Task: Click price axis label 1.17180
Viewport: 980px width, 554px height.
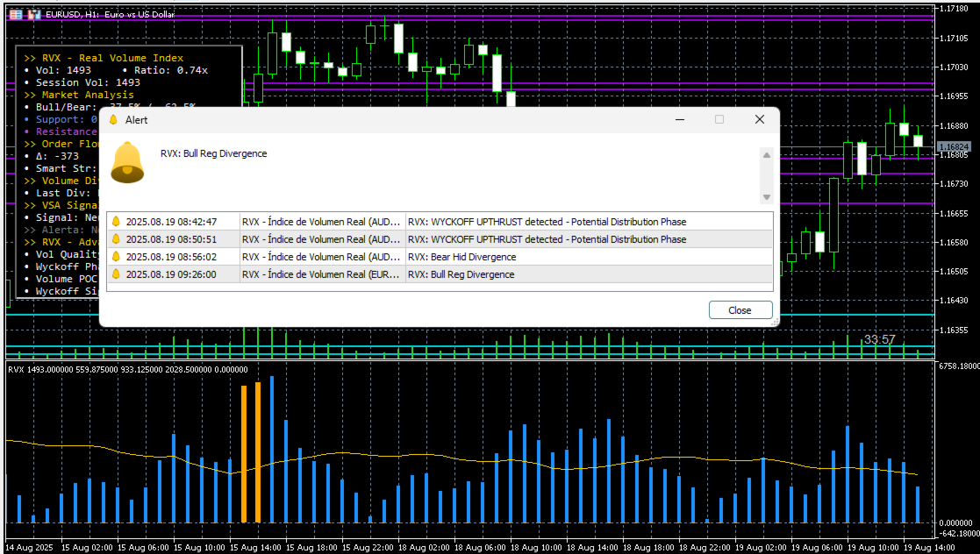Action: point(954,9)
